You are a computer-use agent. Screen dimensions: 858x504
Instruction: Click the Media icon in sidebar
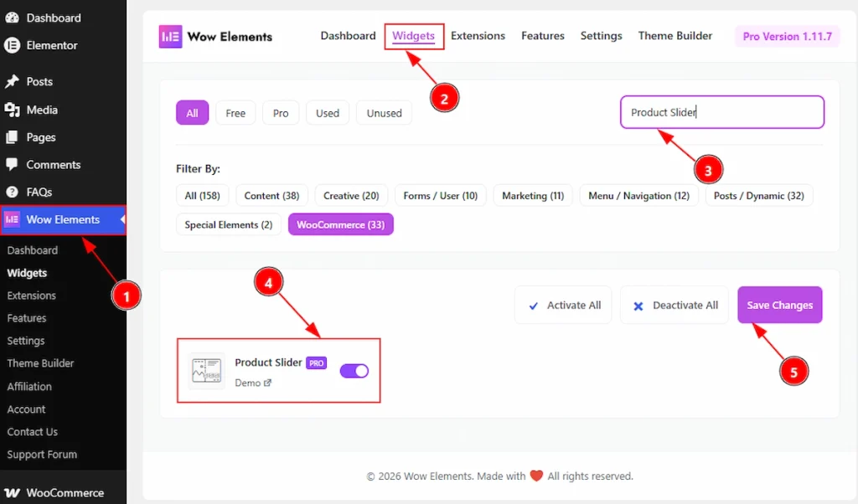12,110
